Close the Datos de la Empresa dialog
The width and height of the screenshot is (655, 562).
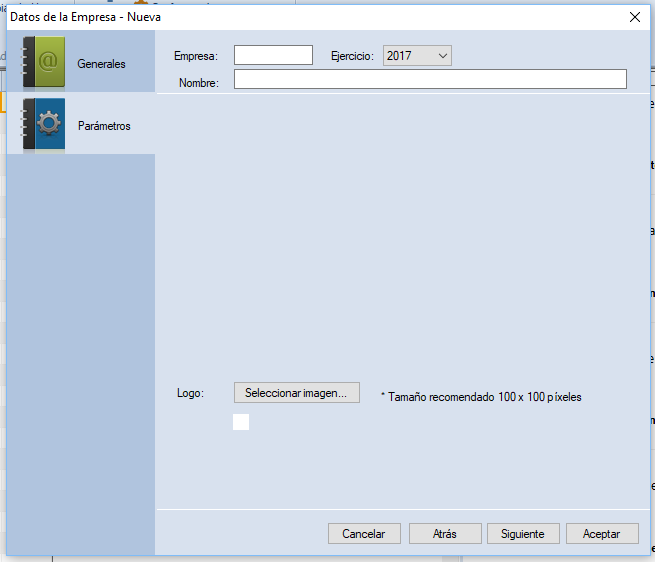point(634,17)
